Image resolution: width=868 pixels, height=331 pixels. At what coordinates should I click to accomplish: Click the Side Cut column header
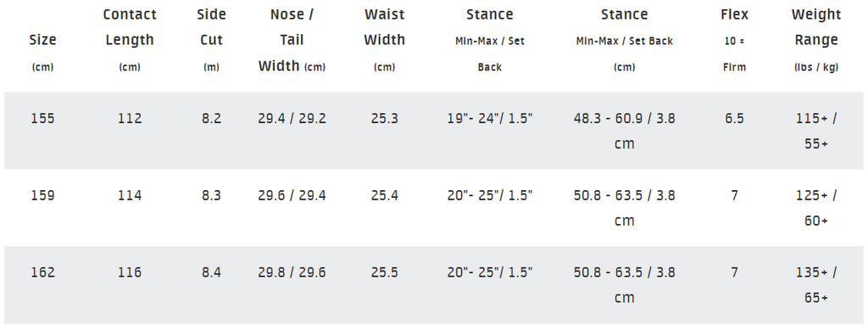211,40
